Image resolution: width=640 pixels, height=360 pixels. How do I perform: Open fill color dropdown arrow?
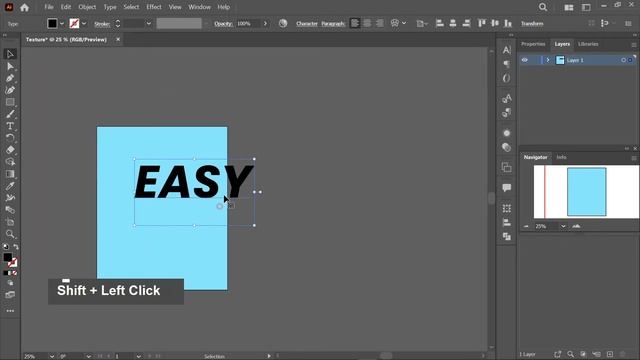[62, 24]
